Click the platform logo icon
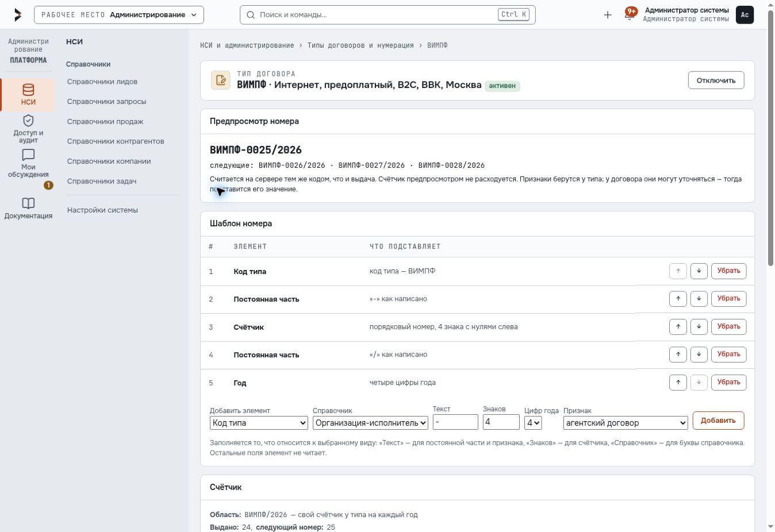 pos(18,15)
